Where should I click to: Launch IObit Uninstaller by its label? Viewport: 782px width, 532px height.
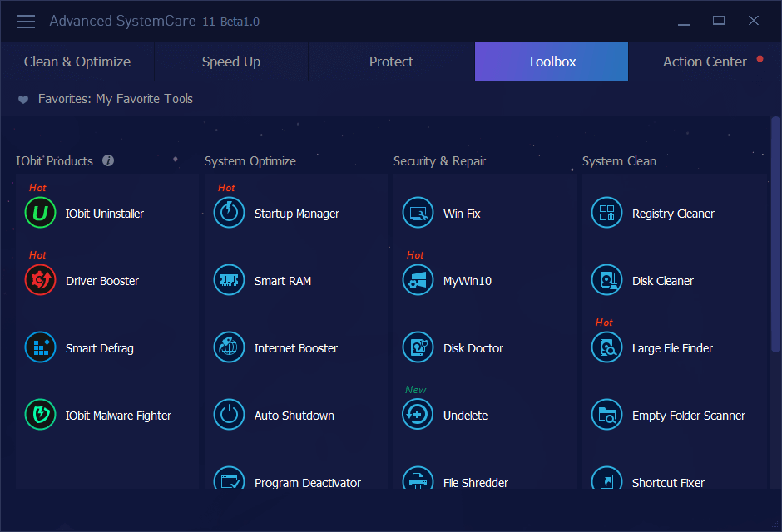point(105,214)
